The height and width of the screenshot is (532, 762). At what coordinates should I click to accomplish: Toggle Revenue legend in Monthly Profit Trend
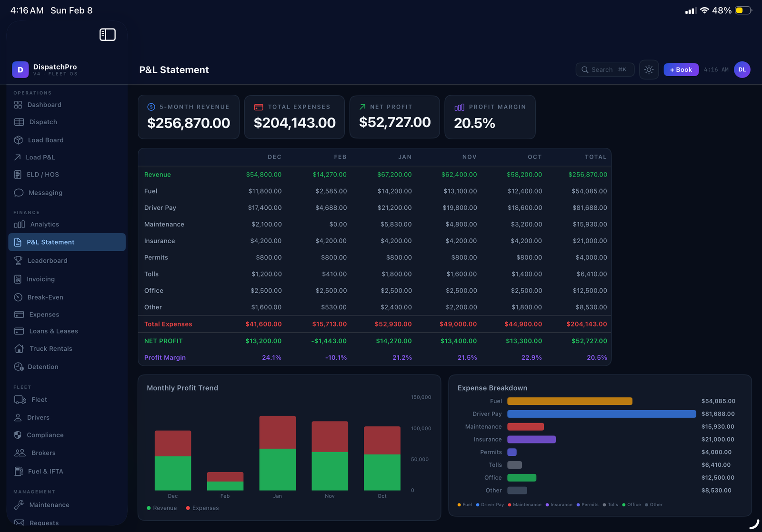point(162,508)
